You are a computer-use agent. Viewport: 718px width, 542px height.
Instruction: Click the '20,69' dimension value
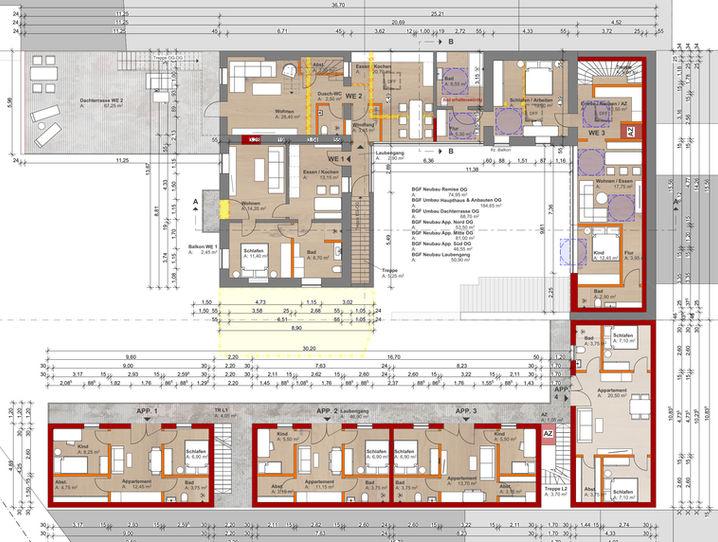coord(398,22)
